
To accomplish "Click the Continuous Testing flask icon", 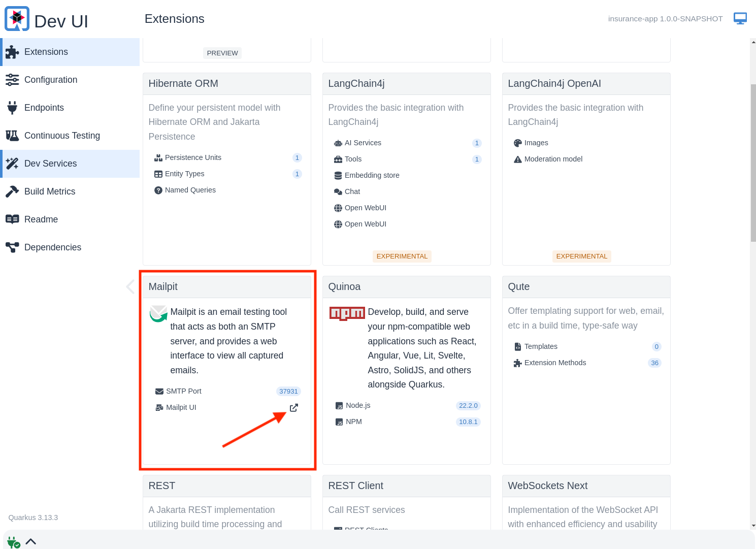I will click(12, 136).
